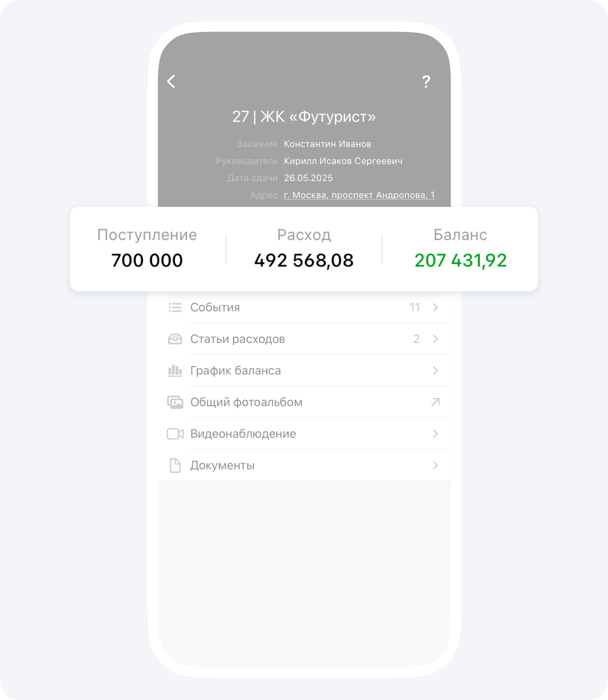Click the Статьи расходов inbox icon
Viewport: 608px width, 700px height.
(175, 339)
